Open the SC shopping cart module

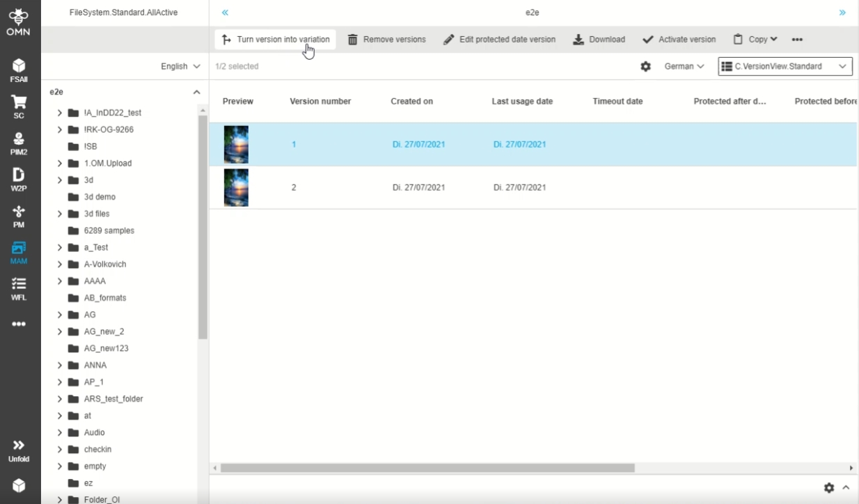click(19, 107)
